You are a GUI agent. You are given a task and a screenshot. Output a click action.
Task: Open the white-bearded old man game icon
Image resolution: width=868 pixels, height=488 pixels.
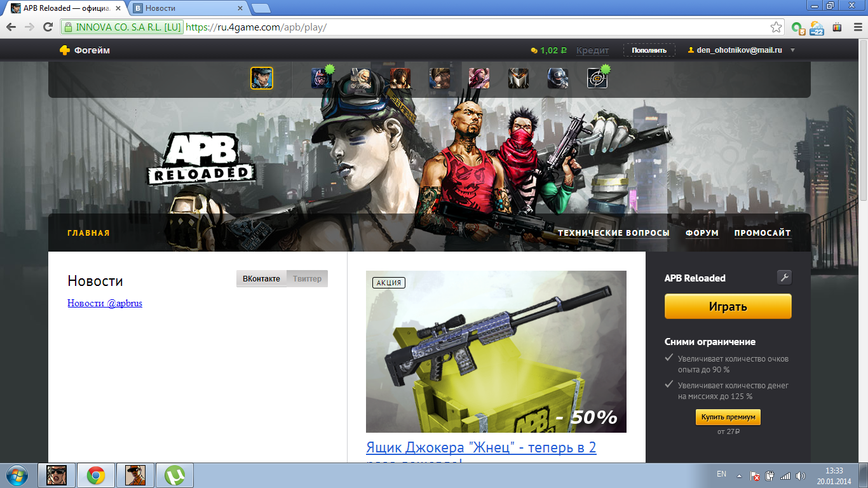361,78
